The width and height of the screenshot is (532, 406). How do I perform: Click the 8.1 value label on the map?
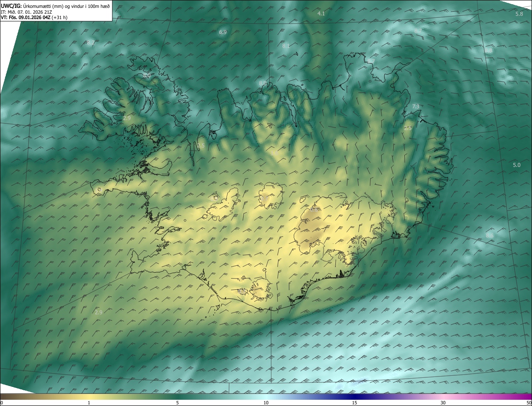tap(286, 46)
